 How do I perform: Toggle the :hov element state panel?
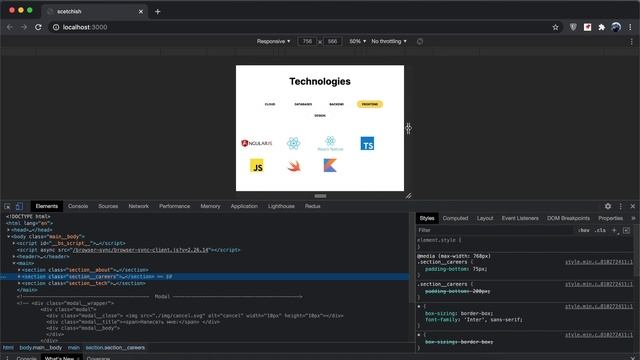coord(584,231)
